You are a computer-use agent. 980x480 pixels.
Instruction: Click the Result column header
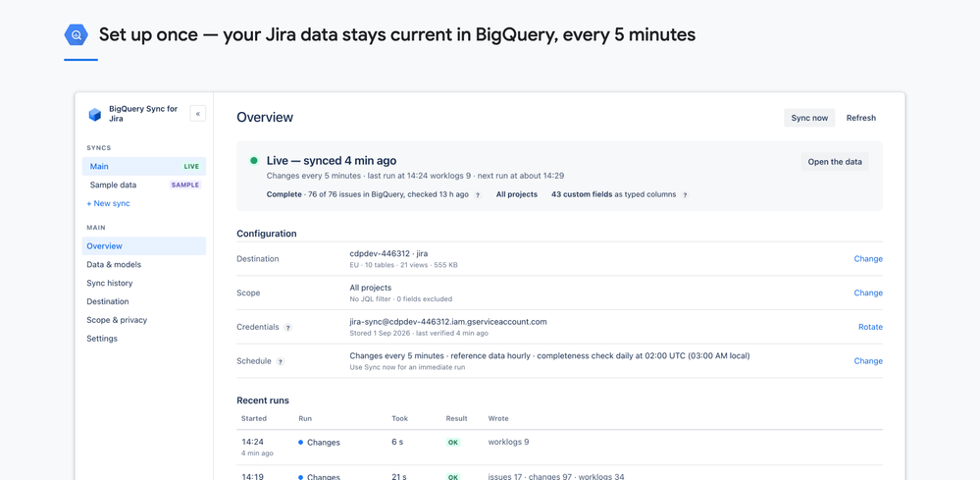point(456,419)
